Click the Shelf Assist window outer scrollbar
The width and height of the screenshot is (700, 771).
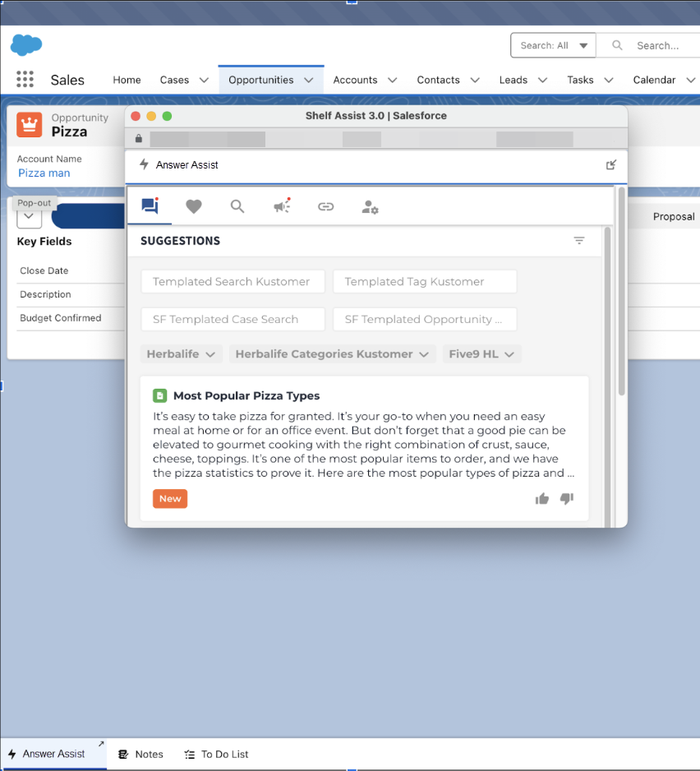tap(621, 292)
